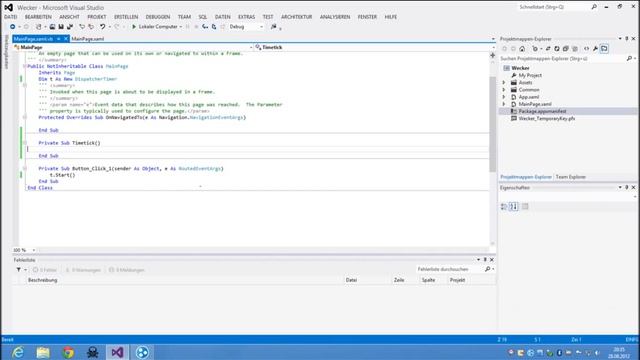Click Properties wrench icon in Projektmappen-Explorer
The image size is (640, 360).
[596, 49]
